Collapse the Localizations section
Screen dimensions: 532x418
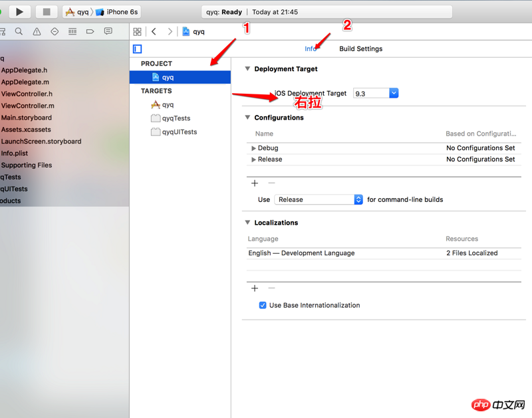click(x=247, y=223)
